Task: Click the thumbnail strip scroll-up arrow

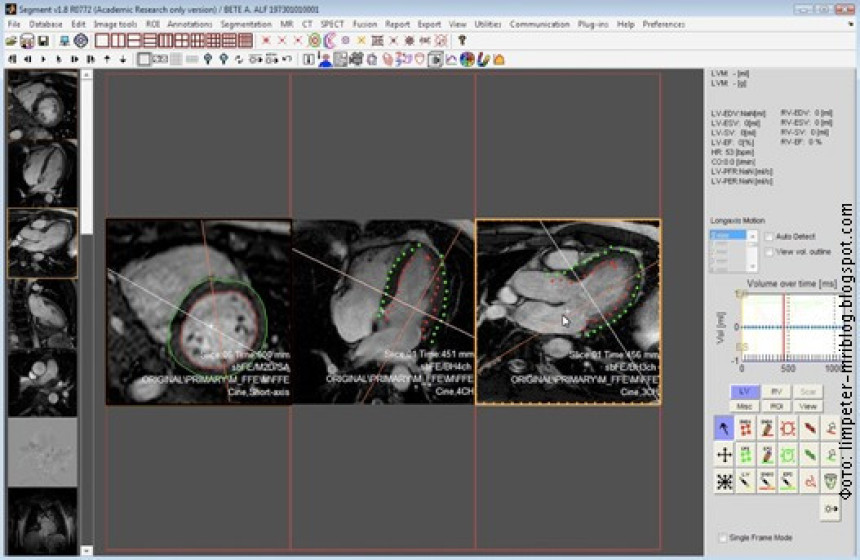Action: (x=87, y=75)
